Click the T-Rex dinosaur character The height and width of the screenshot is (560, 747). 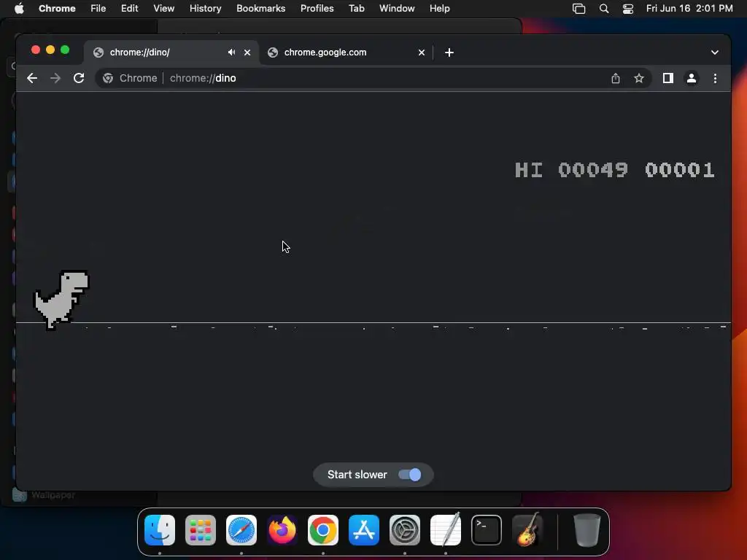[61, 300]
